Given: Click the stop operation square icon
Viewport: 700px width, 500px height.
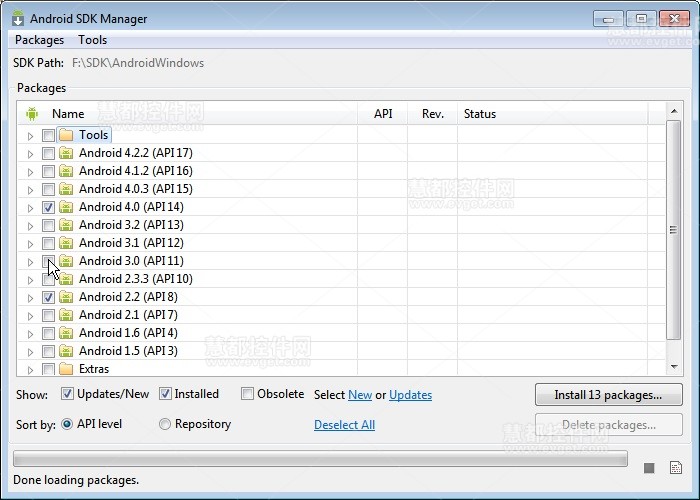Looking at the screenshot, I should 649,468.
